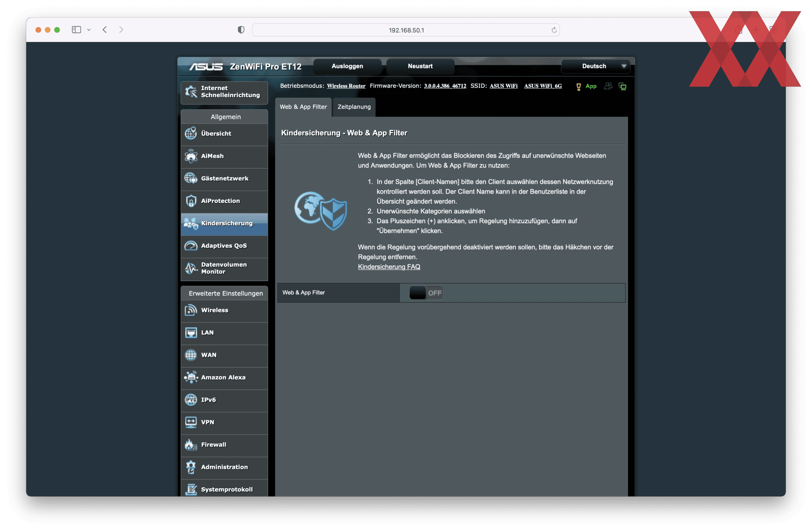812x531 pixels.
Task: Click the VPN monitor icon
Action: tap(191, 422)
